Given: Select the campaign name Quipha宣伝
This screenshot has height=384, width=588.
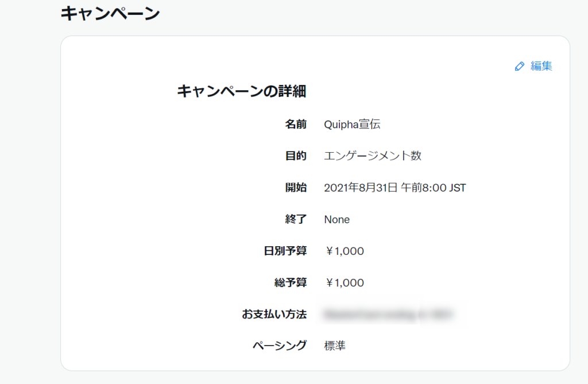Looking at the screenshot, I should coord(352,124).
